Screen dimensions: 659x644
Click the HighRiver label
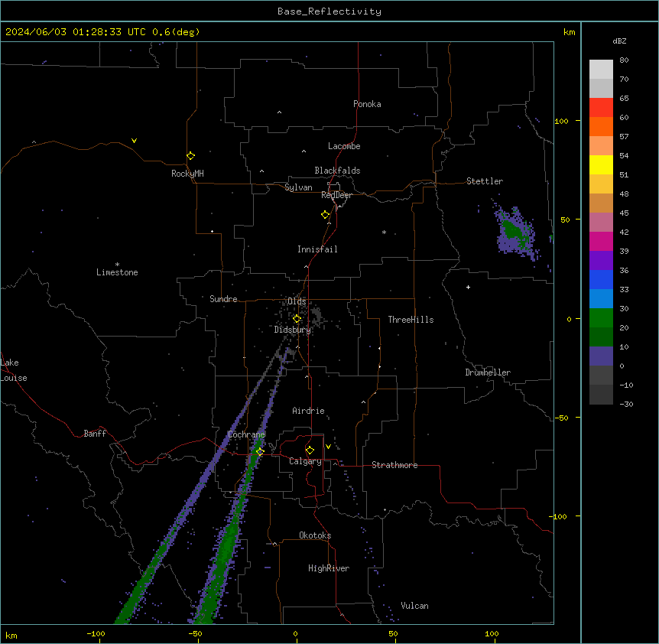328,568
